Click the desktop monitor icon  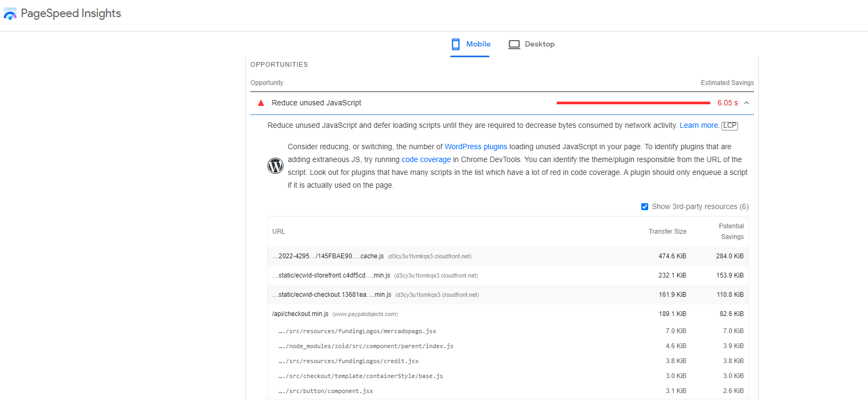[x=514, y=44]
